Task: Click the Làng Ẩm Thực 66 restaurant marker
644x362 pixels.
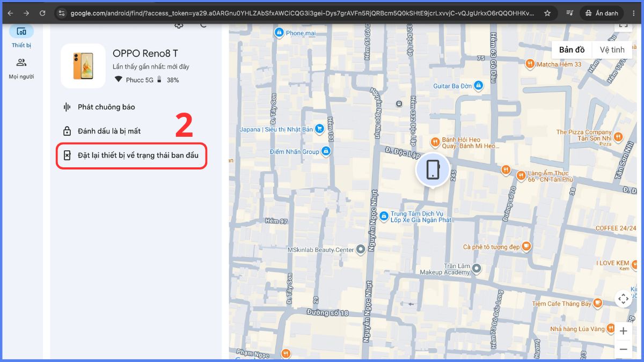Action: tap(521, 175)
